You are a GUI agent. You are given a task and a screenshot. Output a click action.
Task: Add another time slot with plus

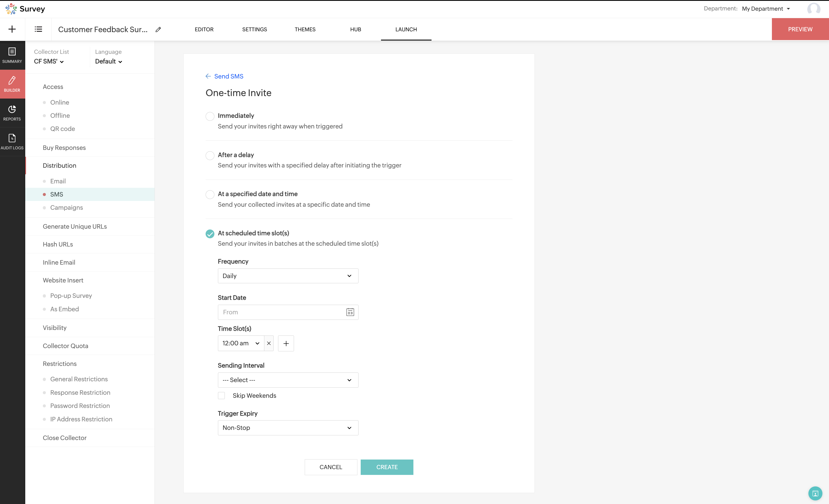pyautogui.click(x=286, y=343)
